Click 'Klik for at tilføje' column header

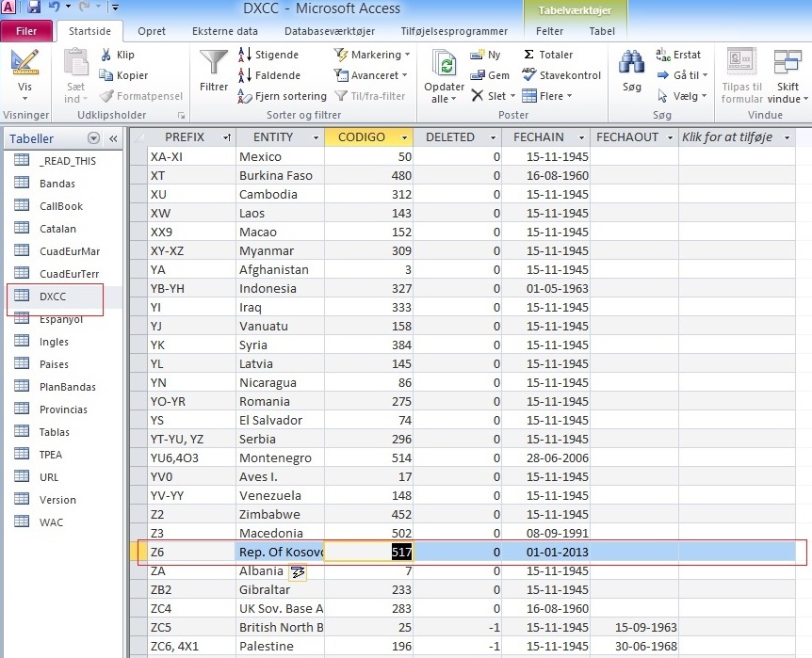click(x=727, y=137)
